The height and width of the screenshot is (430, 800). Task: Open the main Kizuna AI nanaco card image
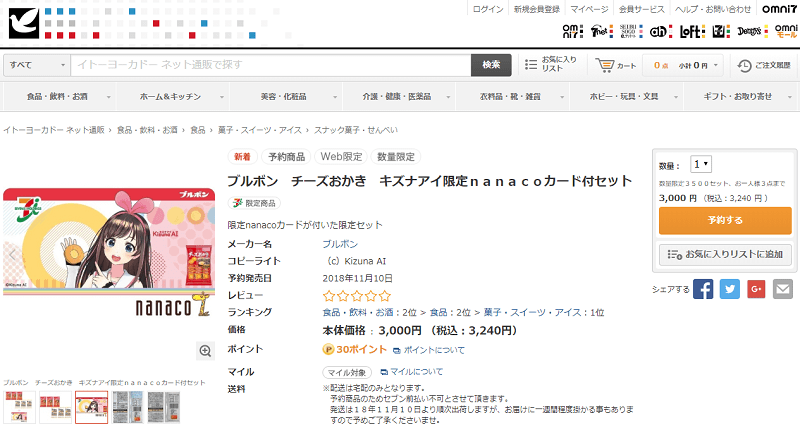(x=109, y=253)
